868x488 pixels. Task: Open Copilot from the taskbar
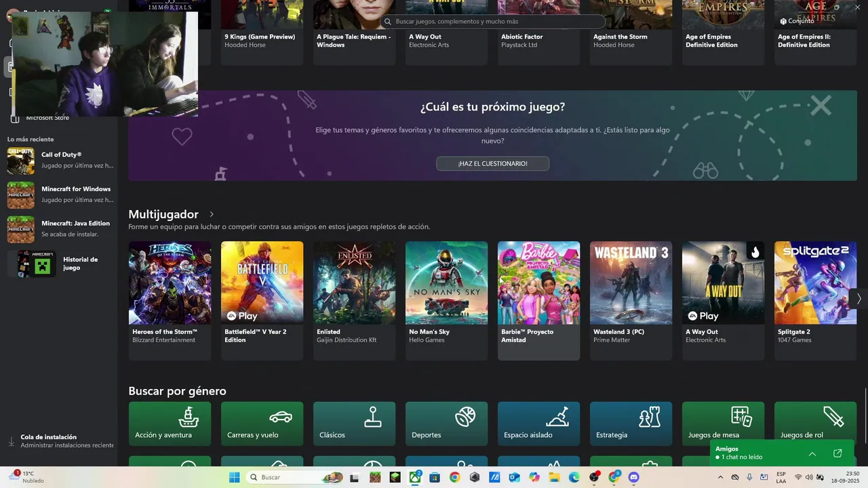(534, 477)
